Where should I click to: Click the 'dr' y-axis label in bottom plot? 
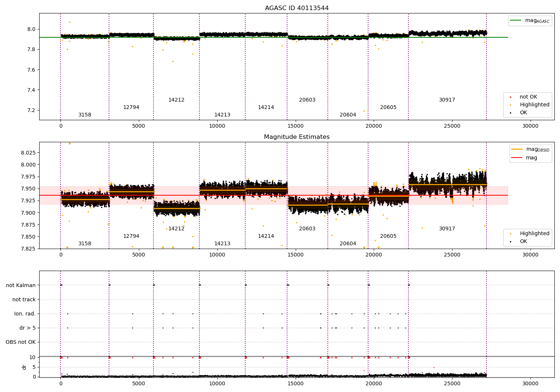24,367
